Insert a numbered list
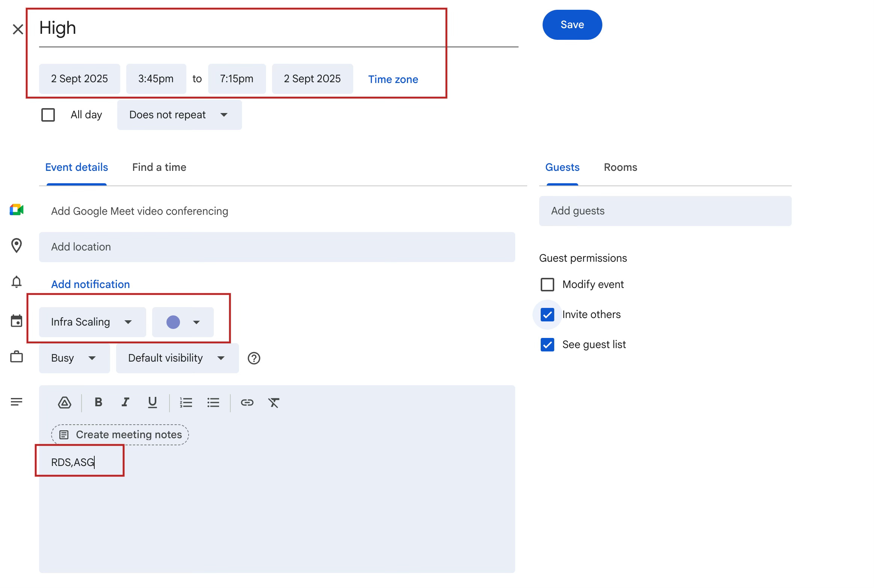This screenshot has width=874, height=588. click(186, 403)
